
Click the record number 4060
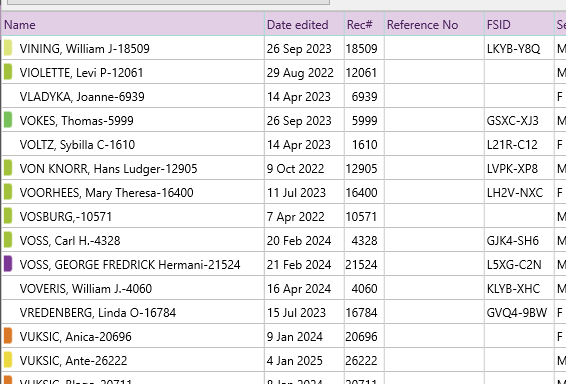[365, 289]
